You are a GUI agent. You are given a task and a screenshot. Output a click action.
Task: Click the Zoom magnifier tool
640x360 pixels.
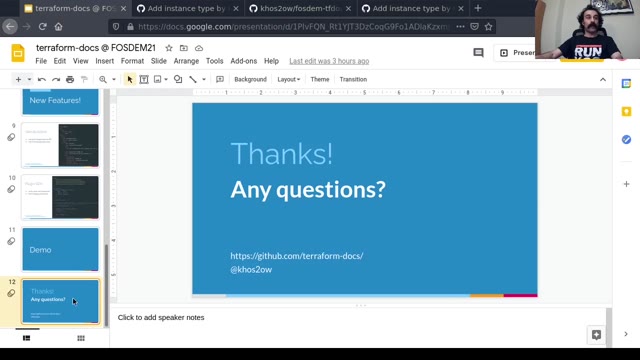click(103, 79)
